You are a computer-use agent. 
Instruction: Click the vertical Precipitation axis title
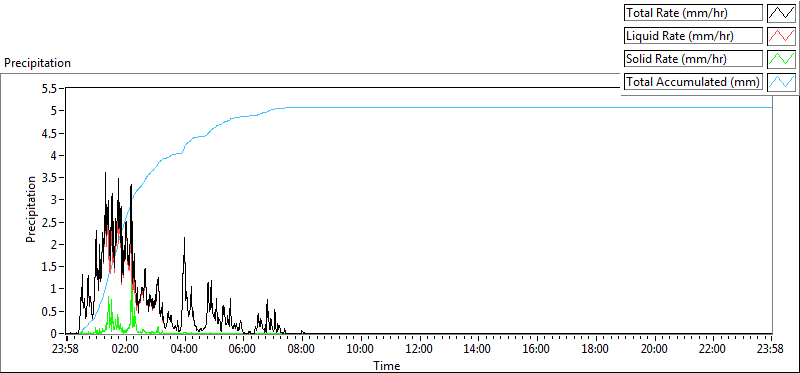tap(31, 209)
